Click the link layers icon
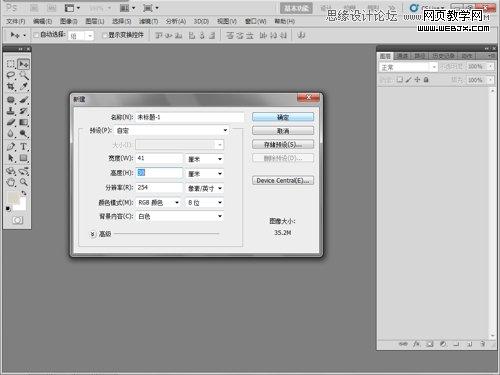 tap(403, 344)
